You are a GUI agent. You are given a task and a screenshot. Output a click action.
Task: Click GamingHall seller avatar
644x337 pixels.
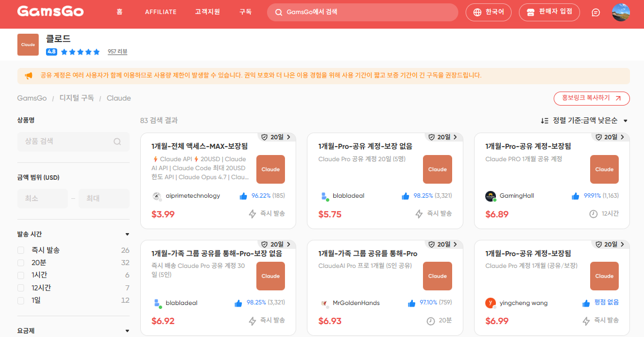tap(490, 196)
